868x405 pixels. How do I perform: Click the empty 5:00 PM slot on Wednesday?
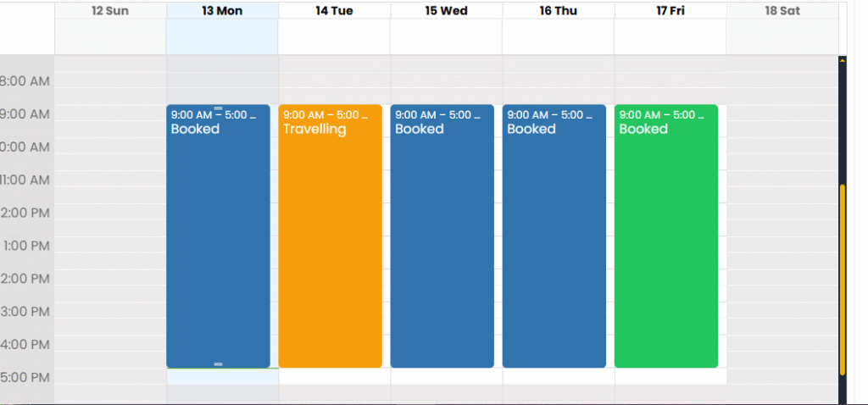[446, 376]
